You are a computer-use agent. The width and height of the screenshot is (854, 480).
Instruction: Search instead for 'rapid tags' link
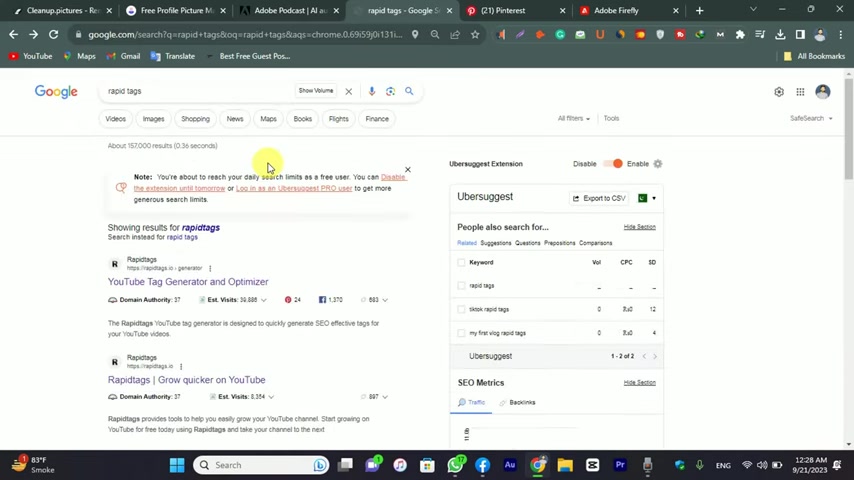tap(182, 237)
